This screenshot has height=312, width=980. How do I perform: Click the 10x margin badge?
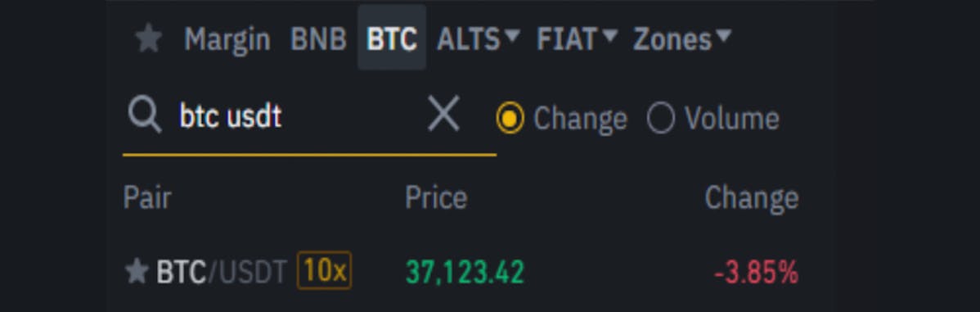(x=325, y=271)
